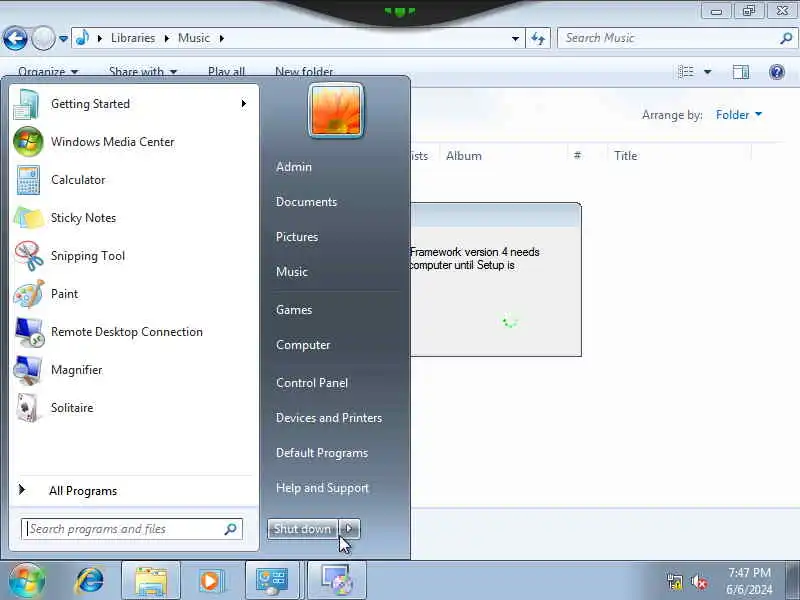Open Getting Started from Start menu
Image resolution: width=800 pixels, height=600 pixels.
point(132,104)
